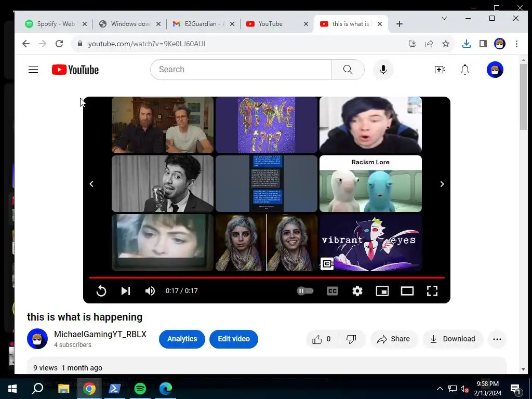This screenshot has width=532, height=399.
Task: Open the blue text message screenshot thumbnail
Action: point(267,183)
